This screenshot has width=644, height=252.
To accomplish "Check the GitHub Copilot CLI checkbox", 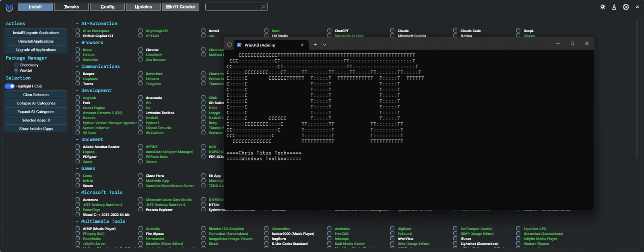I will point(78,35).
